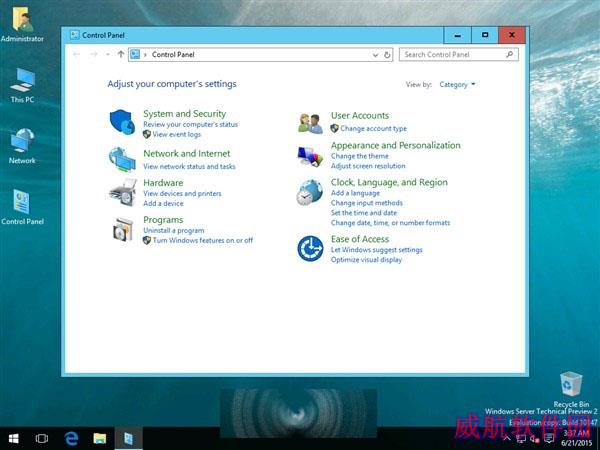Image resolution: width=600 pixels, height=450 pixels.
Task: Click the Forward navigation arrow
Action: click(94, 54)
